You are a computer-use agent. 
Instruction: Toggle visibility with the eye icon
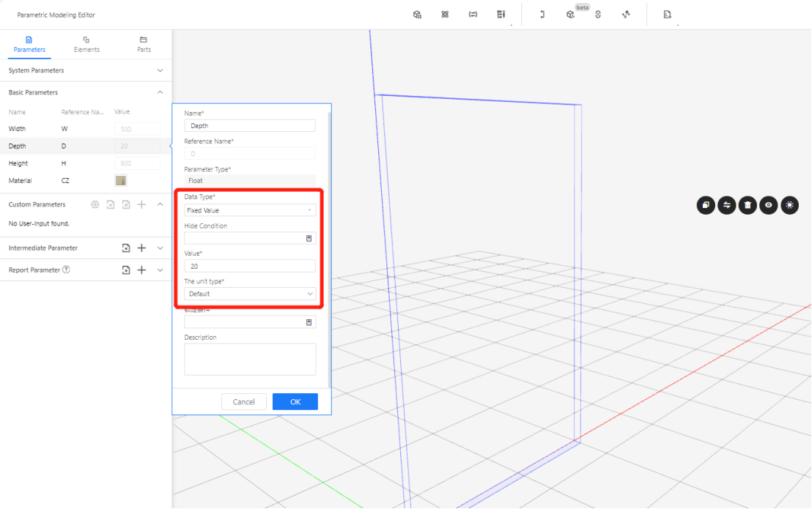[x=768, y=205]
